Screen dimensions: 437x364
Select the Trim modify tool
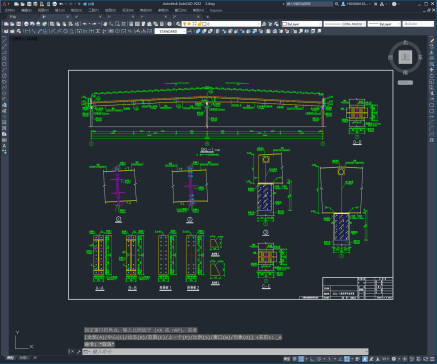tap(432, 93)
